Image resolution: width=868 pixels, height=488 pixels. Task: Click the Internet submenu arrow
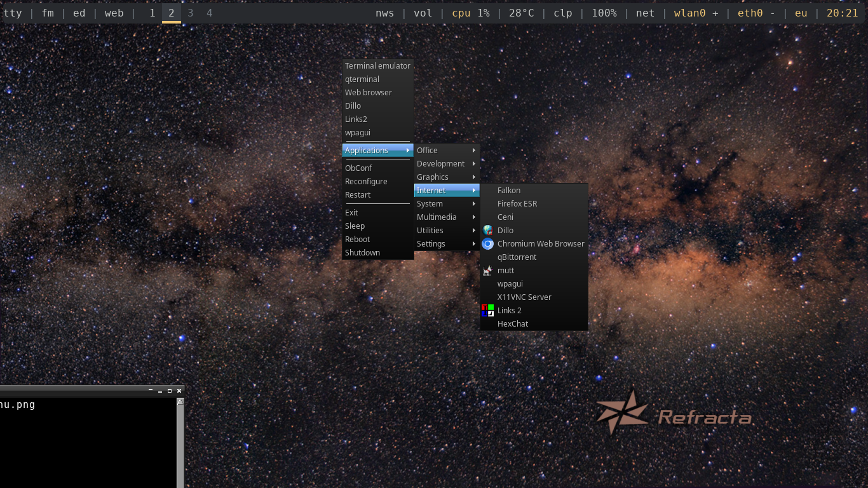pyautogui.click(x=474, y=190)
